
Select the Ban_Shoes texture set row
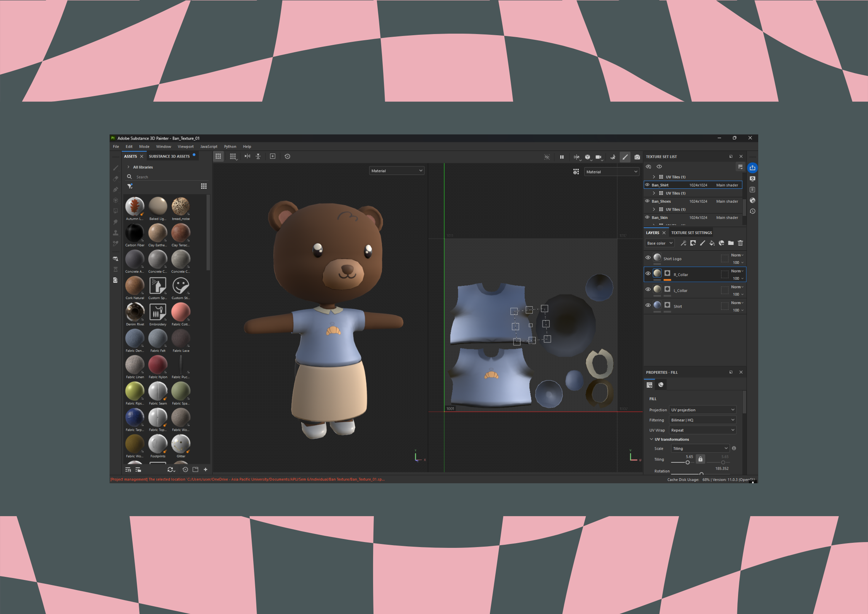693,201
